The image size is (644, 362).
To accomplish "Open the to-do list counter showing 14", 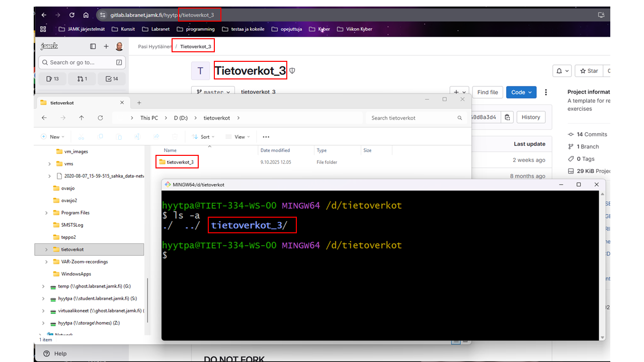I will (112, 78).
